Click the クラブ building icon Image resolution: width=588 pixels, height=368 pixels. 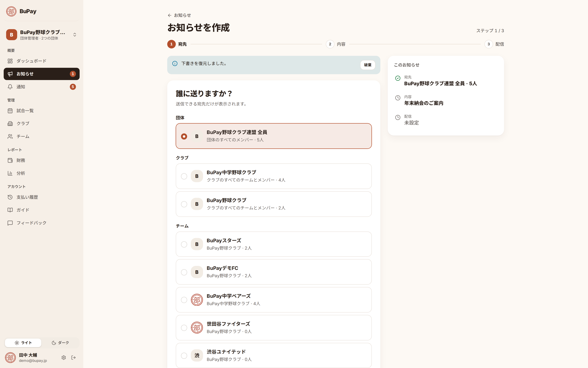10,123
